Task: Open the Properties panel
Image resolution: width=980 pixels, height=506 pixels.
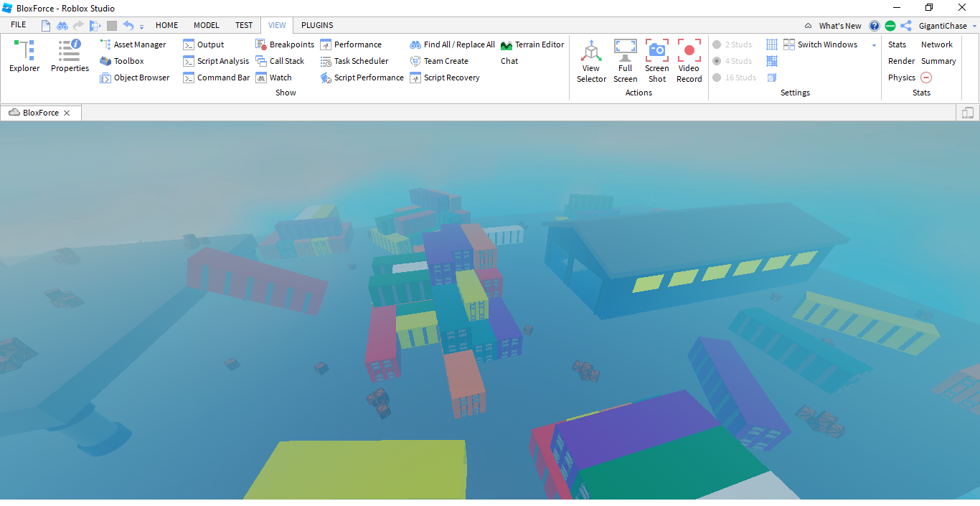Action: 70,56
